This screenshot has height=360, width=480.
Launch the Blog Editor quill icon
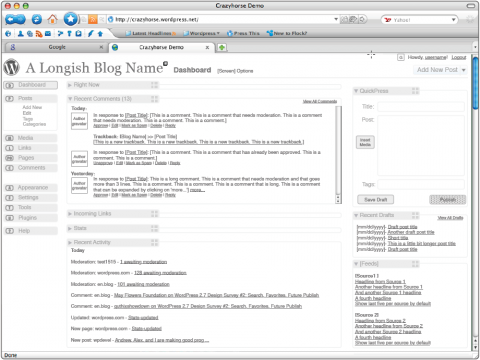pos(90,33)
